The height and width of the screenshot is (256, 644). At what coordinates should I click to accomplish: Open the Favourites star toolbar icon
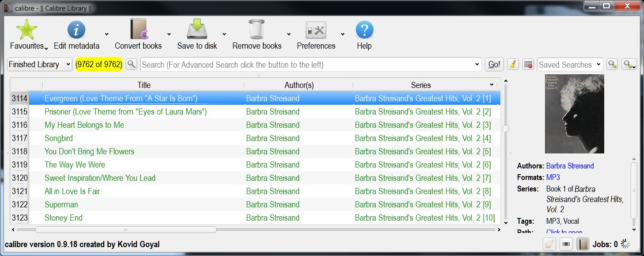click(27, 30)
